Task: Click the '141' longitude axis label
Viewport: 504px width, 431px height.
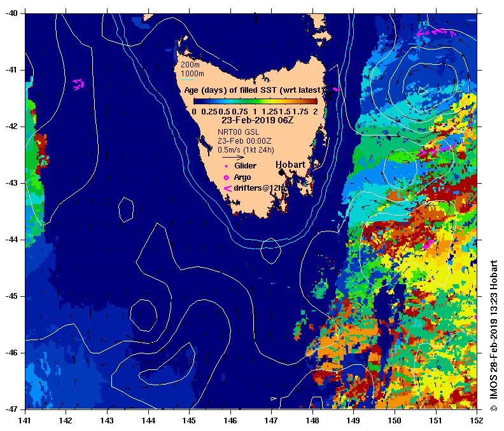Action: (25, 420)
